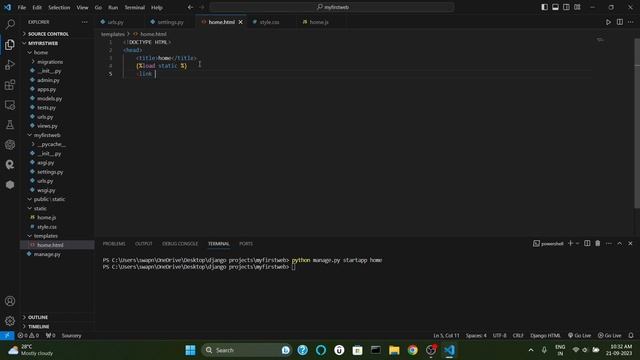This screenshot has height=360, width=640.
Task: Close the terminal panel with the X
Action: [630, 243]
